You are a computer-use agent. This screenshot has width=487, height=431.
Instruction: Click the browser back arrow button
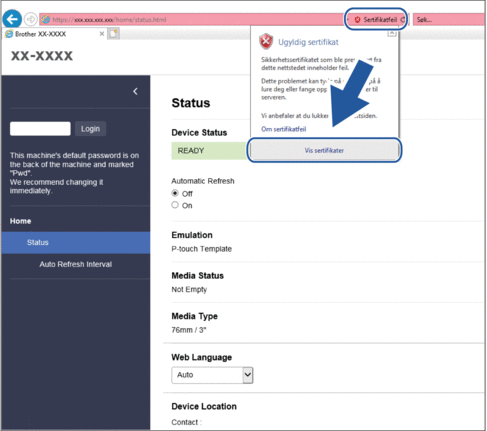pos(12,19)
